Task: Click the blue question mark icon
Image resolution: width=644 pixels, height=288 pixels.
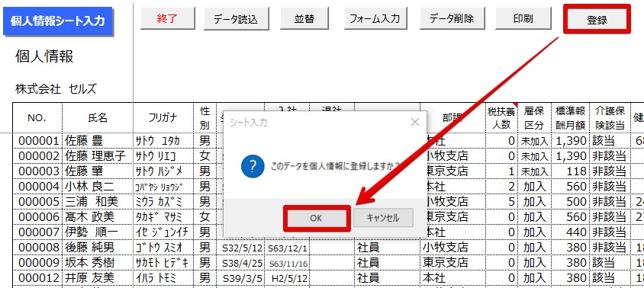Action: [x=252, y=166]
